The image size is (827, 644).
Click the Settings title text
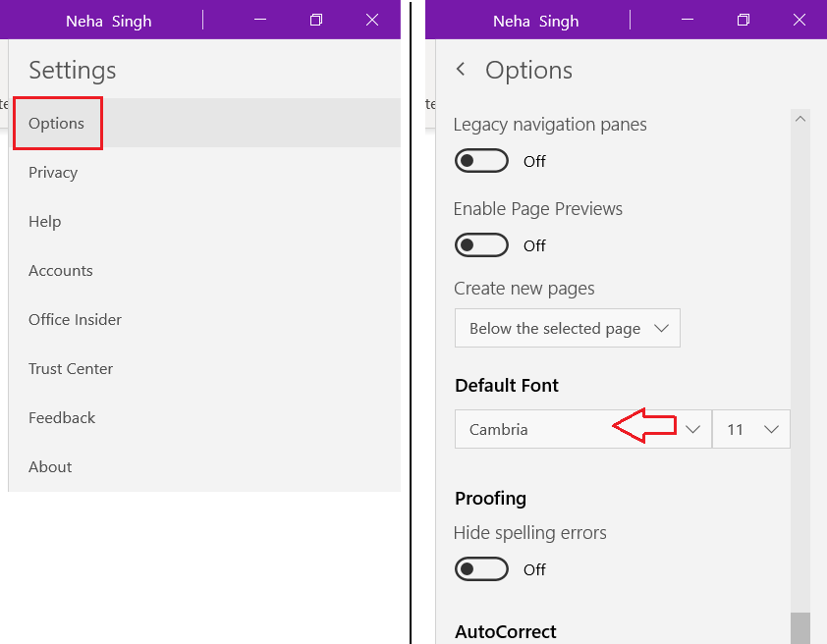click(x=73, y=71)
